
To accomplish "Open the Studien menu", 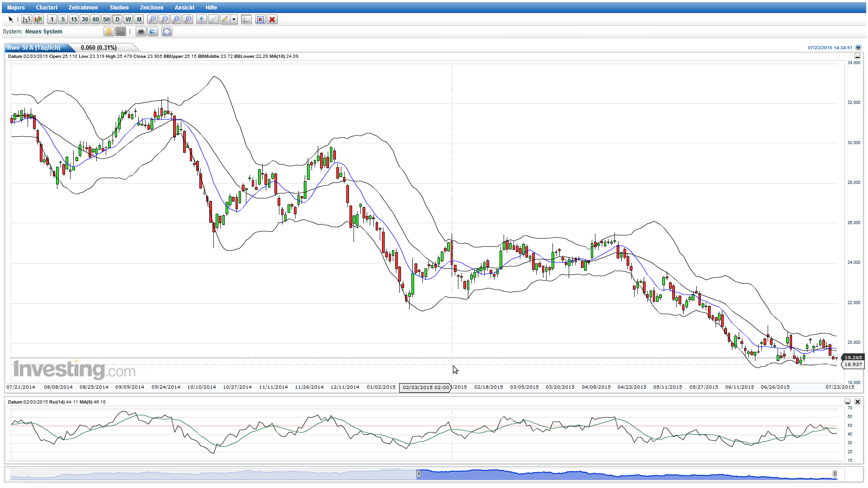I will [x=119, y=7].
